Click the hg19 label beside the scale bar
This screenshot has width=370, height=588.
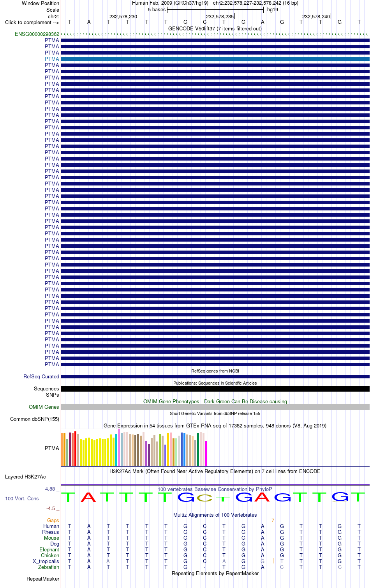pyautogui.click(x=273, y=10)
